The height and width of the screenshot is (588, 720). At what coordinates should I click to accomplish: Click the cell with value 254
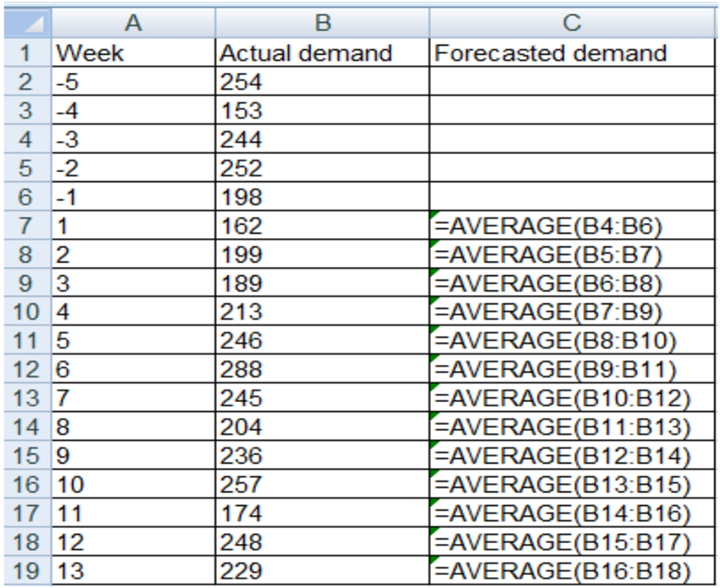pyautogui.click(x=323, y=82)
